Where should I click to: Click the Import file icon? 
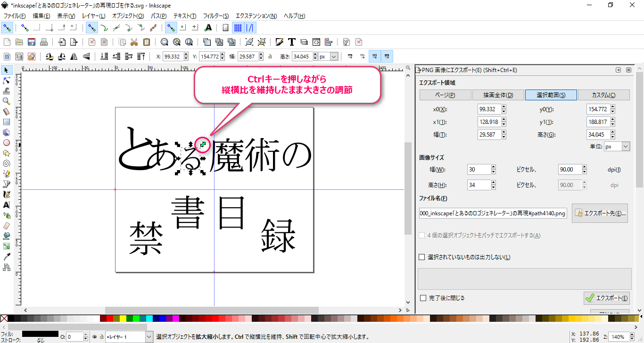(61, 42)
